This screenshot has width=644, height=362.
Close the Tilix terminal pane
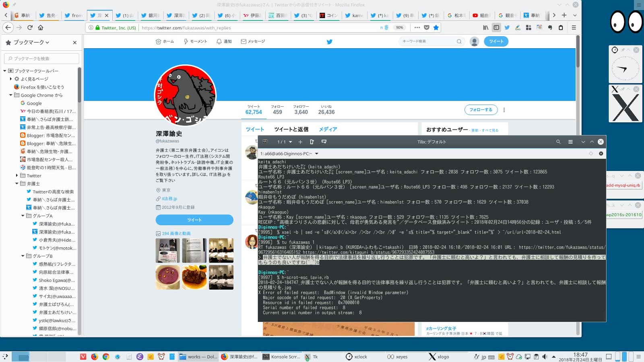[601, 154]
